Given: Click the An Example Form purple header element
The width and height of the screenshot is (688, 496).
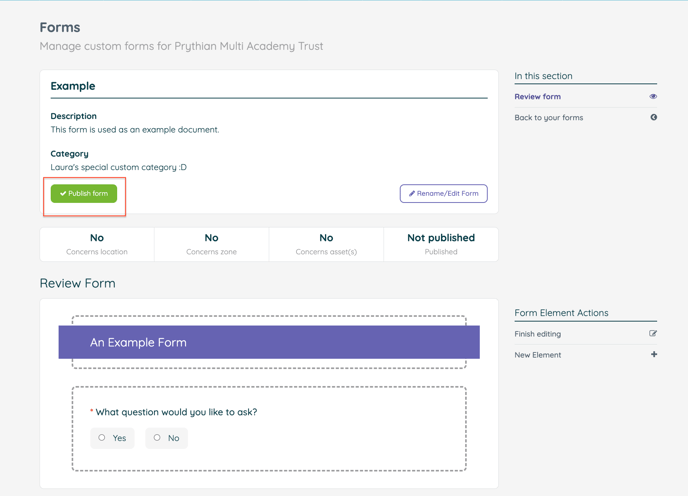Looking at the screenshot, I should (x=269, y=342).
